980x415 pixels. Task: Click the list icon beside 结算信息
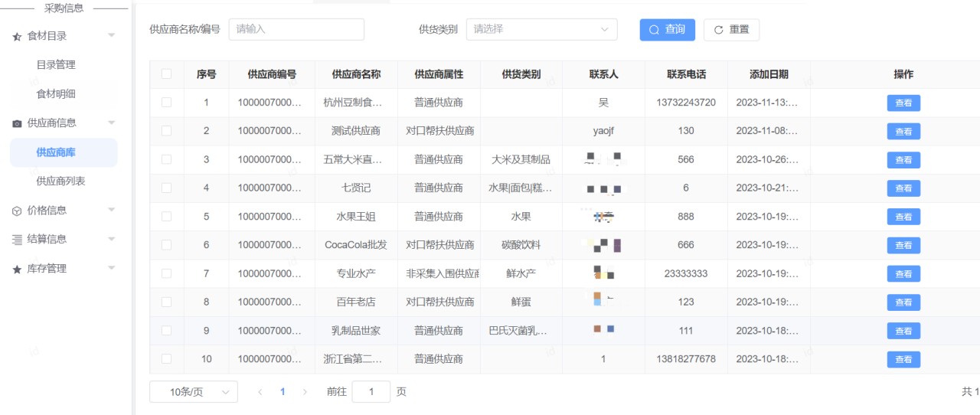point(17,240)
